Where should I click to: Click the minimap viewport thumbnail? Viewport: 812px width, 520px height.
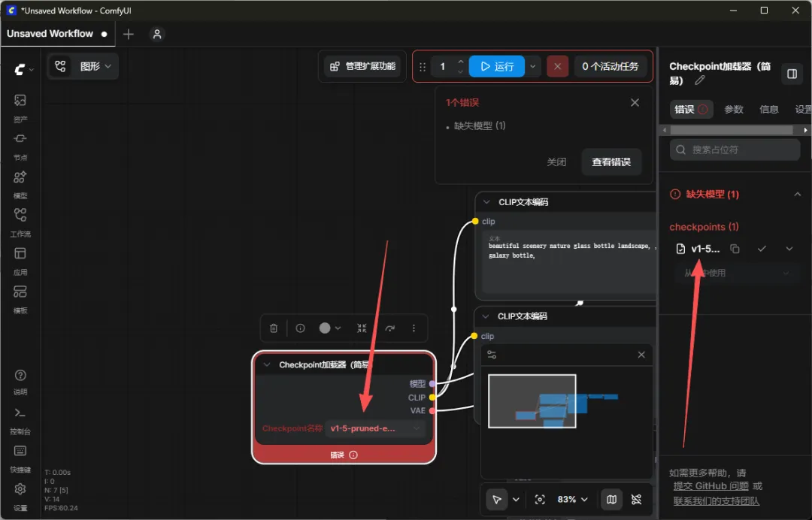coord(532,401)
